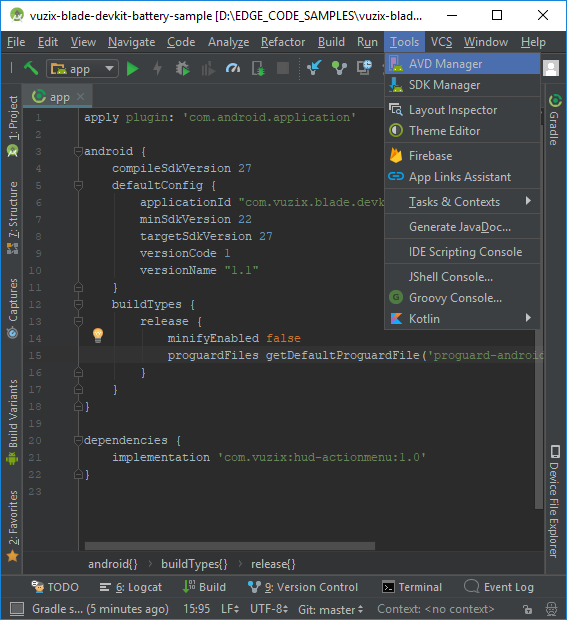Image resolution: width=568 pixels, height=621 pixels.
Task: Collapse the defaultConfig block fold marker
Action: pyautogui.click(x=78, y=185)
